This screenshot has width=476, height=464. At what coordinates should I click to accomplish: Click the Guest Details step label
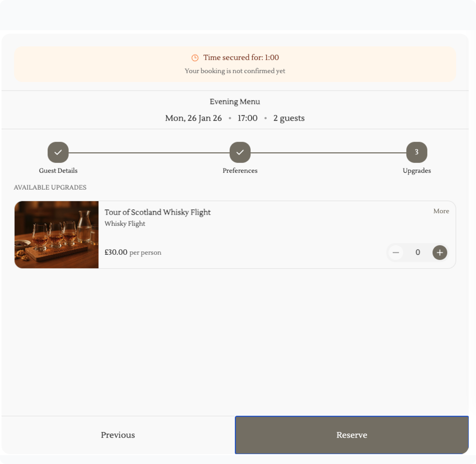[58, 171]
